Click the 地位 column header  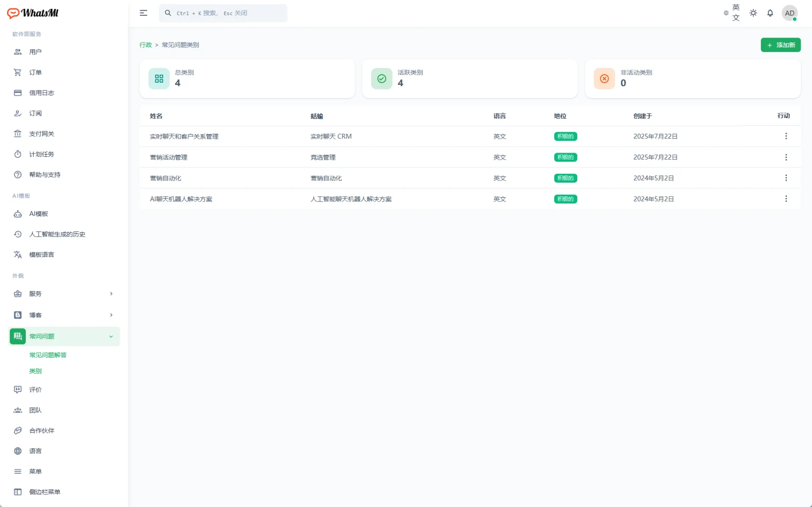coord(560,116)
